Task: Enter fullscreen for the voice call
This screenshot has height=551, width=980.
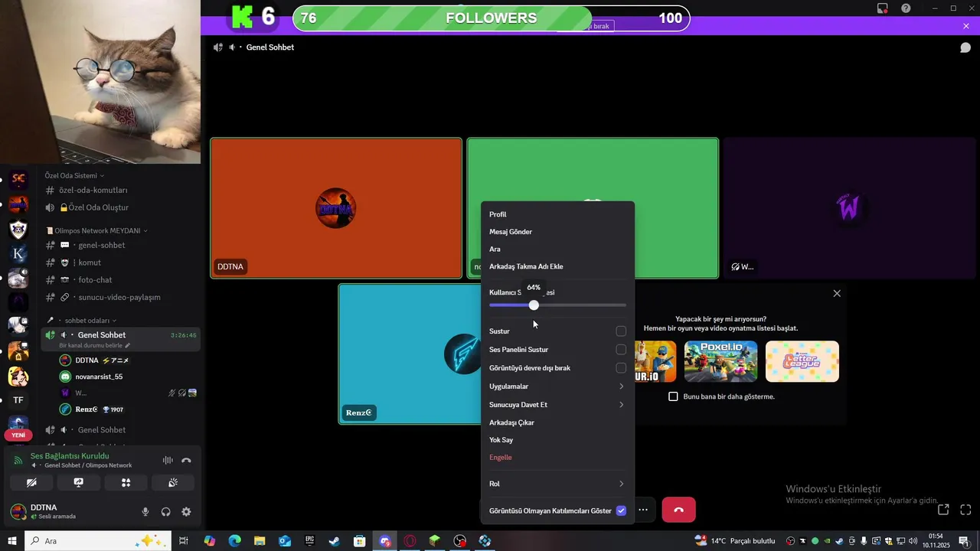Action: click(965, 510)
